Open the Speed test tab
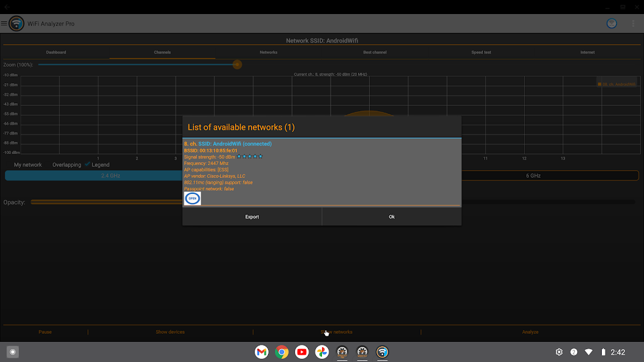Image resolution: width=644 pixels, height=362 pixels. pyautogui.click(x=481, y=53)
